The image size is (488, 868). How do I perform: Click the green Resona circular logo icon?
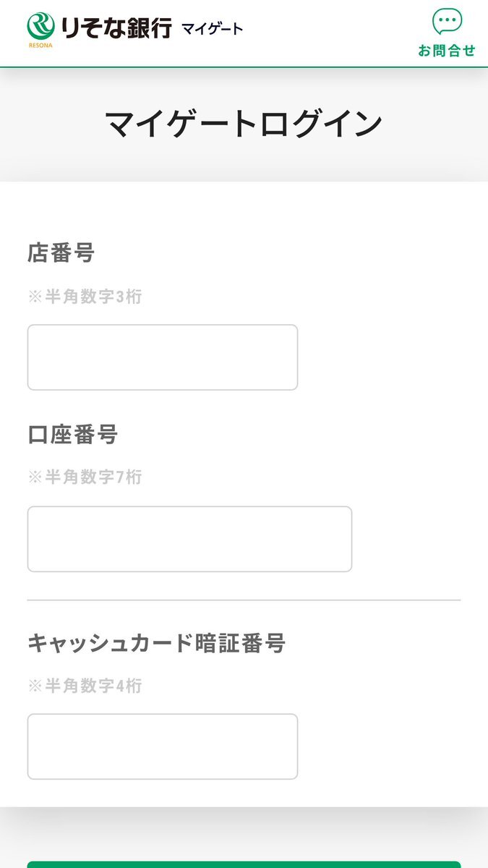coord(41,27)
